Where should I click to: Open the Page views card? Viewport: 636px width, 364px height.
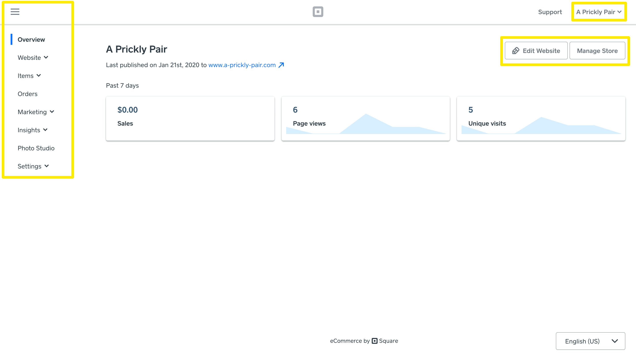pos(366,119)
